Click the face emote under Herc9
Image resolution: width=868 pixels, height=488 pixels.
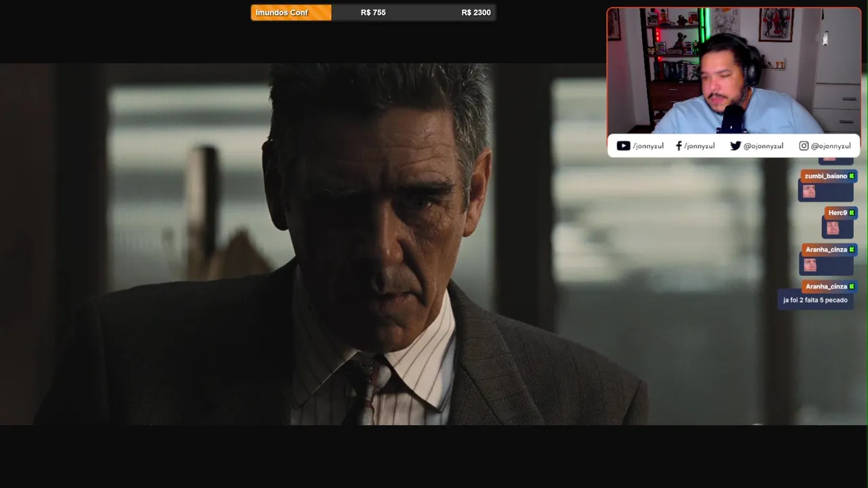click(833, 228)
